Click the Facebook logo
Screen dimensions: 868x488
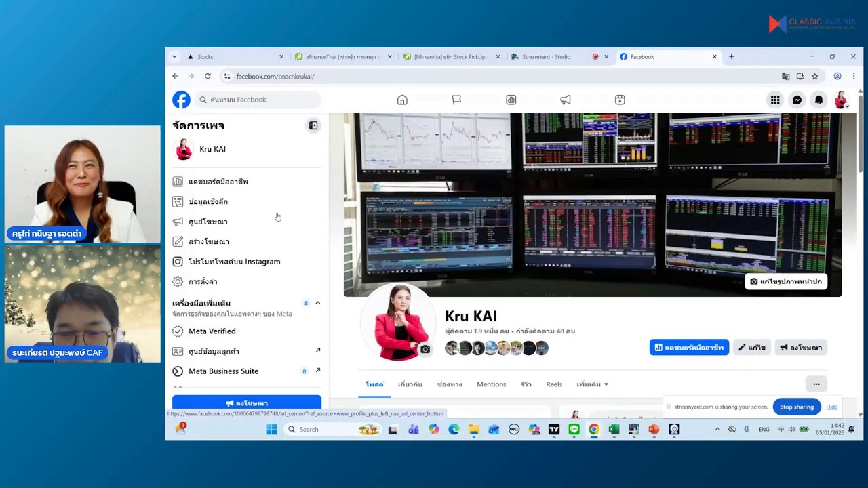181,100
